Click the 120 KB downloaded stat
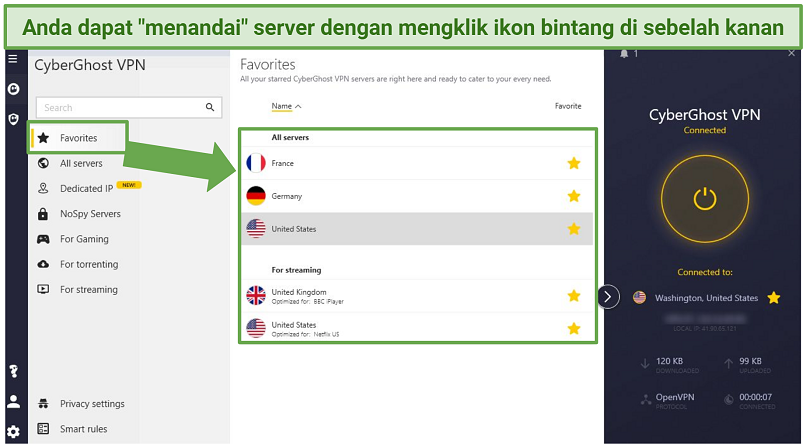The width and height of the screenshot is (806, 448). coord(669,361)
